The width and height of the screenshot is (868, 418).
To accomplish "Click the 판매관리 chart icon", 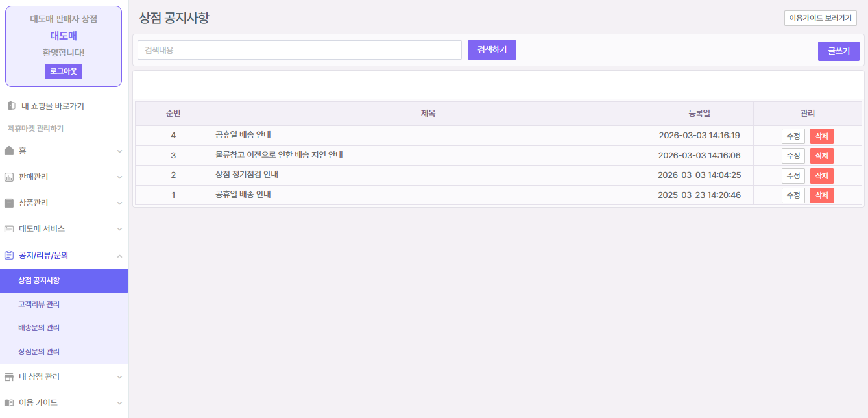I will click(x=9, y=177).
